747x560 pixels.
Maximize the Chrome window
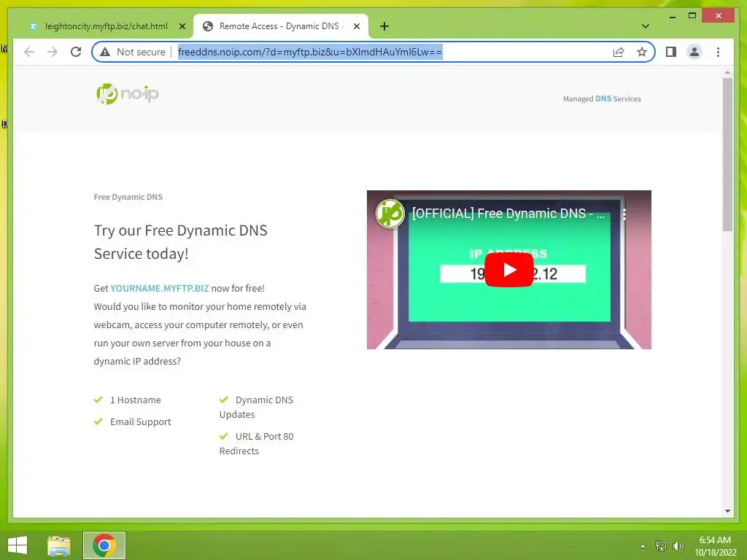tap(692, 16)
